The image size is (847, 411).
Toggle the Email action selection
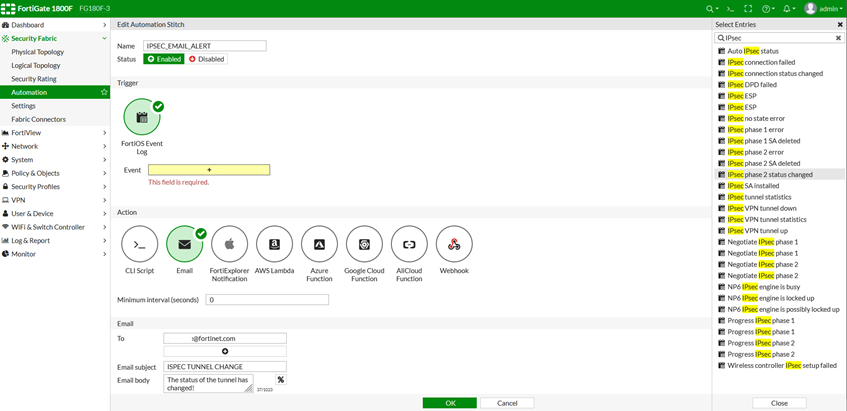pyautogui.click(x=184, y=244)
